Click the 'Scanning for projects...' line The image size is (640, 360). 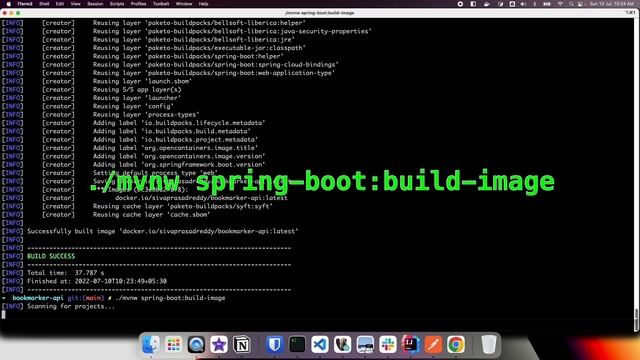(x=71, y=306)
